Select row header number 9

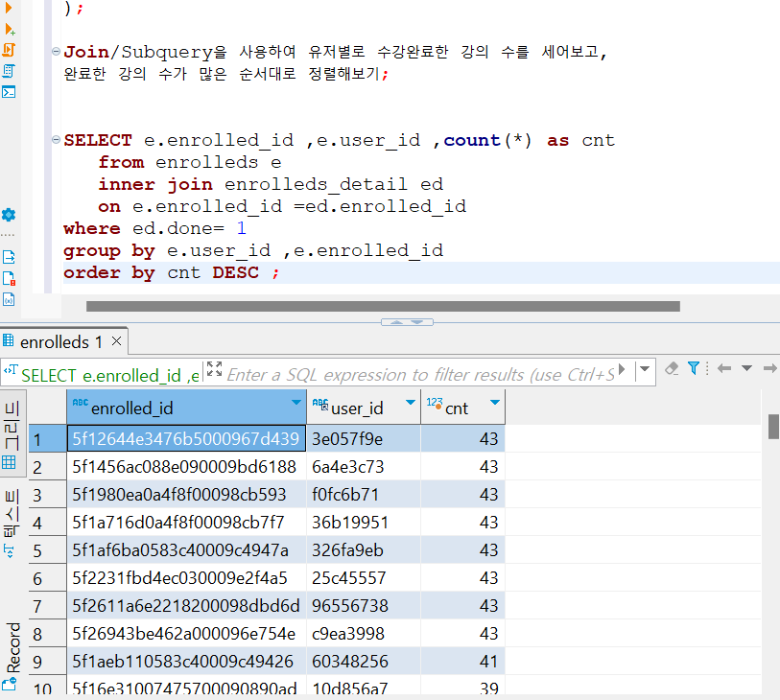(x=47, y=662)
